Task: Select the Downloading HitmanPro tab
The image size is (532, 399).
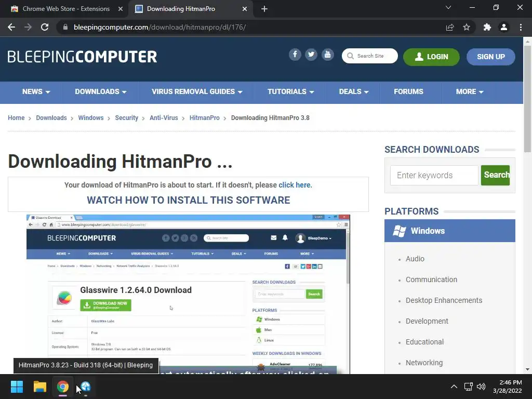Action: 181,9
